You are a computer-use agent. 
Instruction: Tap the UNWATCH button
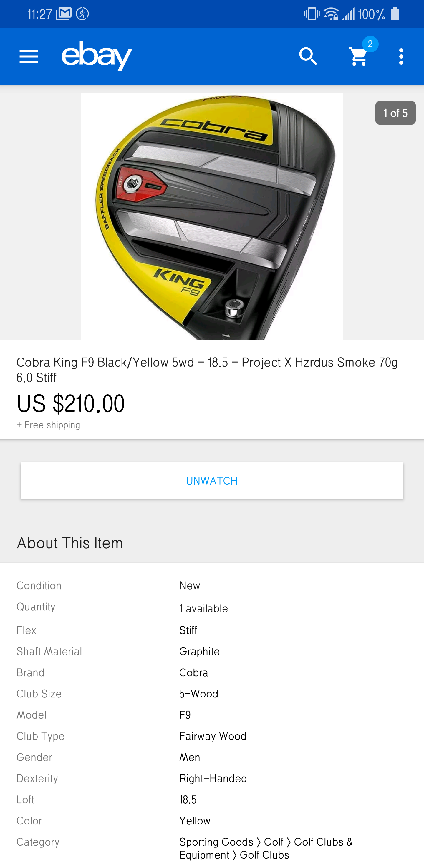(212, 480)
